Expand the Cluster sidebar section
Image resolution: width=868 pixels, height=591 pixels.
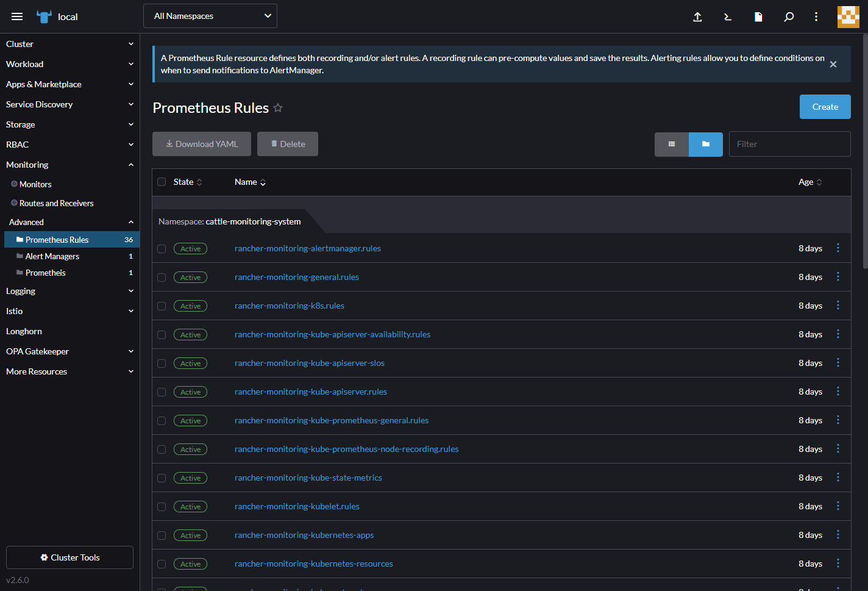69,44
